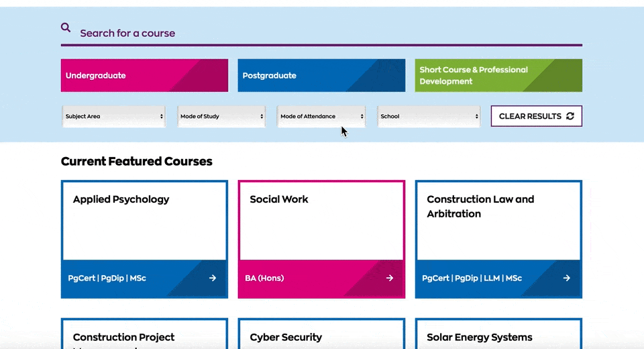Open the Cyber Security course card
Viewport: 644px width, 349px height.
[286, 337]
